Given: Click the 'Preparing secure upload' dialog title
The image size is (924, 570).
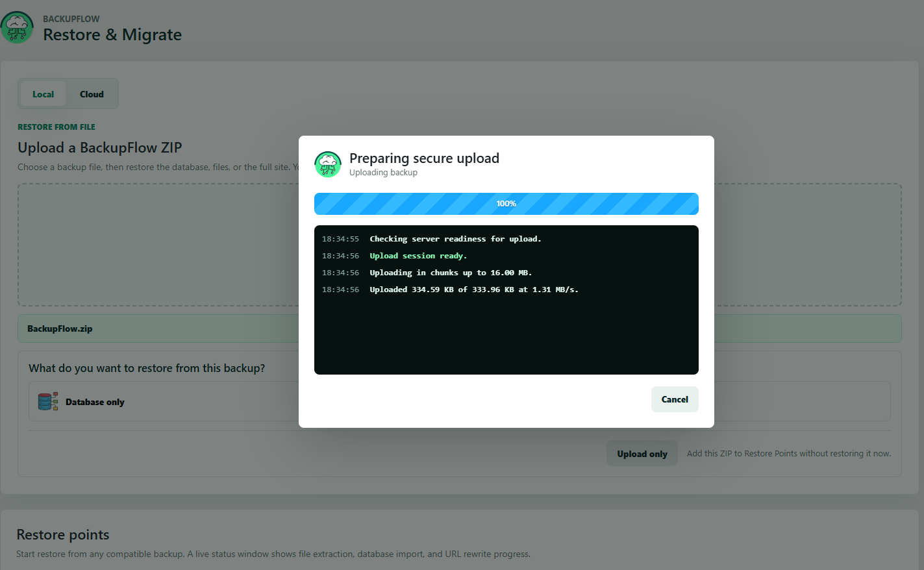Looking at the screenshot, I should point(424,158).
